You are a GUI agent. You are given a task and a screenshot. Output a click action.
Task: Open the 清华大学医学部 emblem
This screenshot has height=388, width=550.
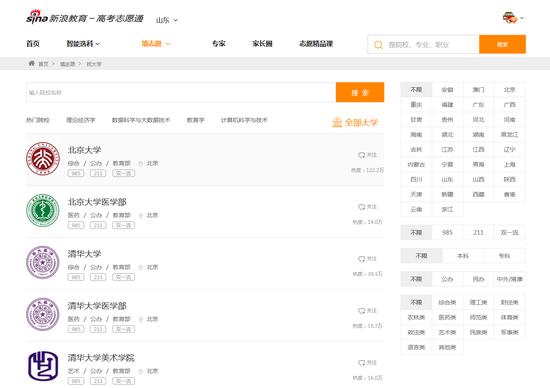point(43,314)
